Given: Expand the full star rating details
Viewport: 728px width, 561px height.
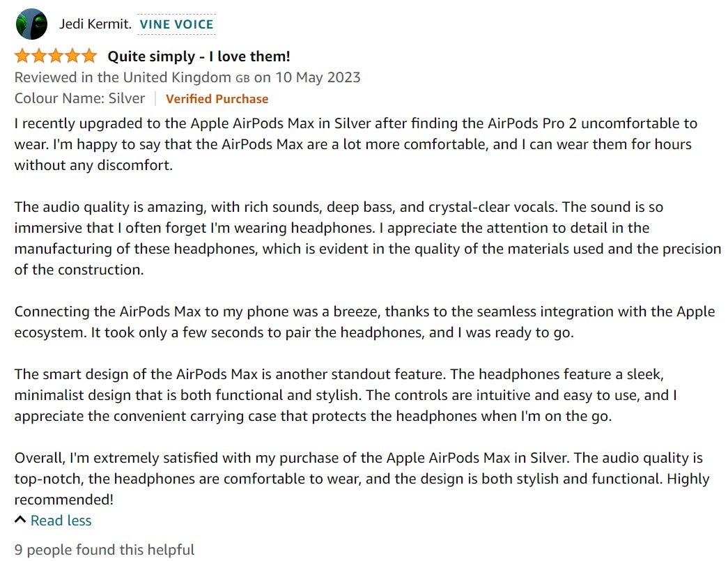Looking at the screenshot, I should [54, 54].
